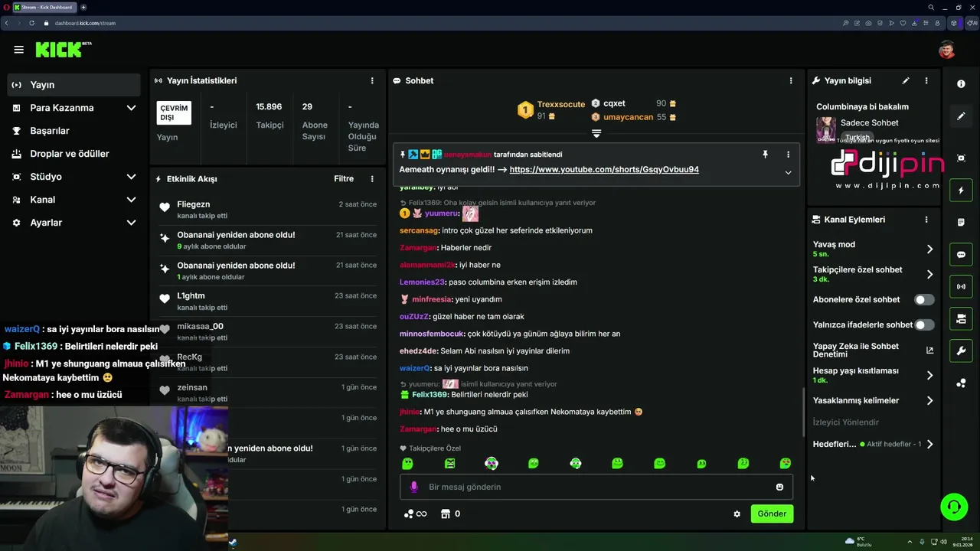Click the green Gönder button
The width and height of the screenshot is (980, 551).
tap(772, 514)
